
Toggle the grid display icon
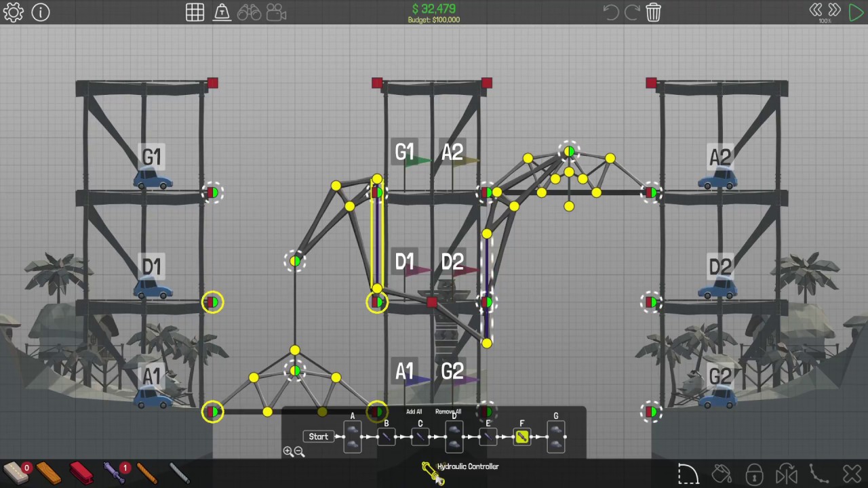point(195,12)
